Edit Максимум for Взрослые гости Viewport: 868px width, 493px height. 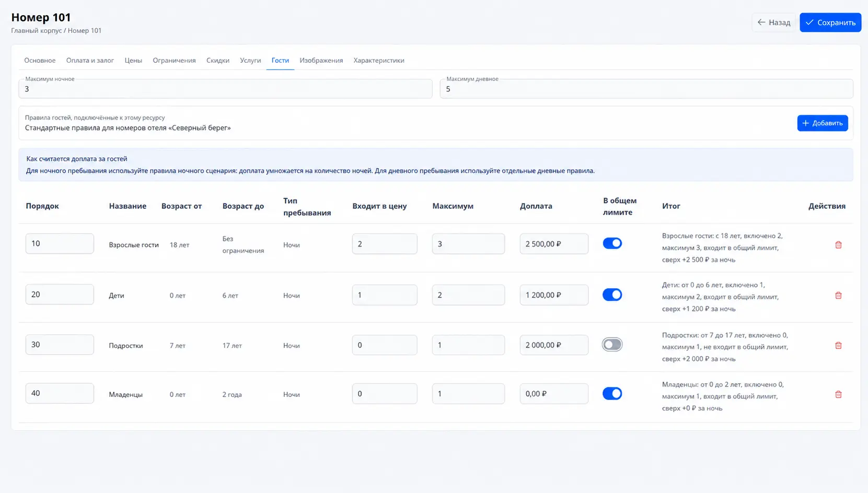[x=468, y=244]
